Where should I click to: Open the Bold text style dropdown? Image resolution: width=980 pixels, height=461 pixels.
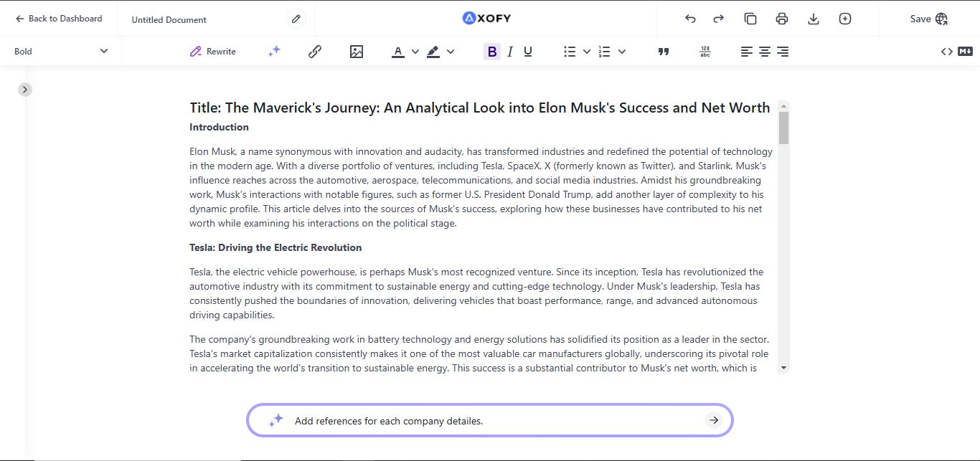click(61, 51)
